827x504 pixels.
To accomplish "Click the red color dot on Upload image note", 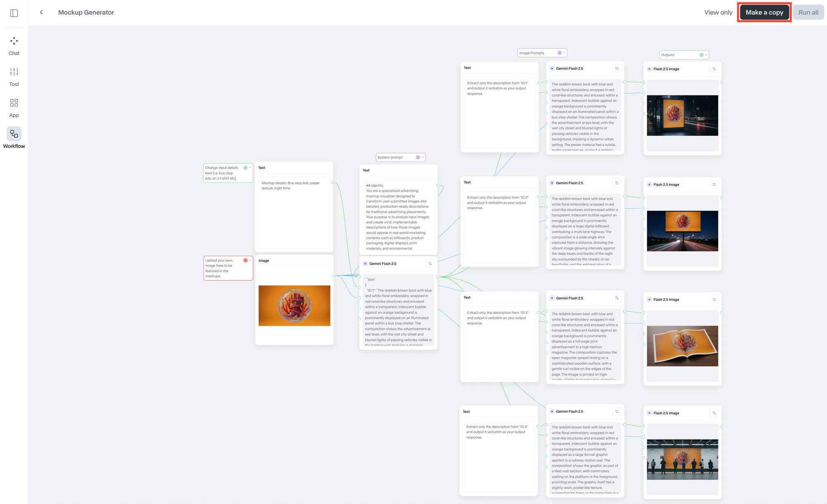I will coord(246,260).
